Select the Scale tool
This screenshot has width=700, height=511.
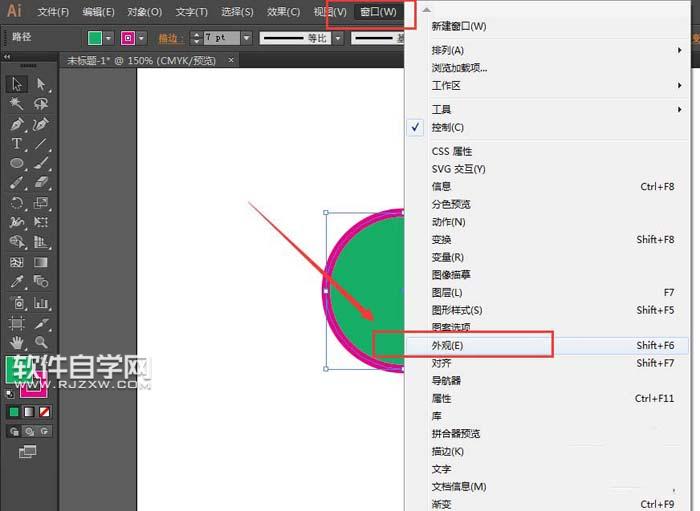click(x=41, y=203)
